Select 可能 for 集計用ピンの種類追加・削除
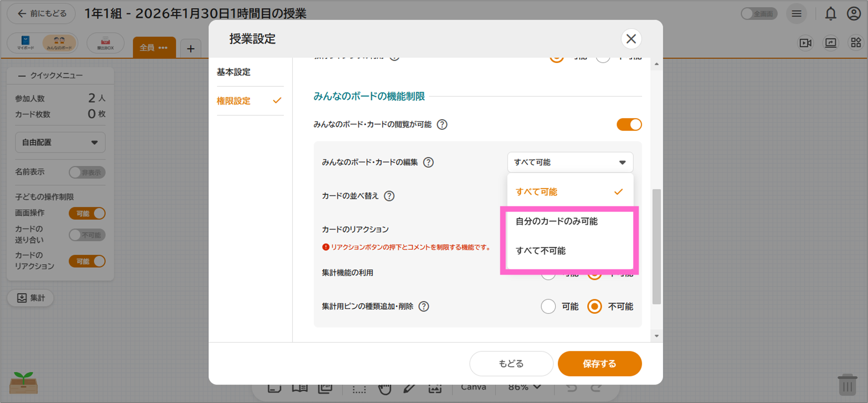The width and height of the screenshot is (868, 403). point(548,307)
